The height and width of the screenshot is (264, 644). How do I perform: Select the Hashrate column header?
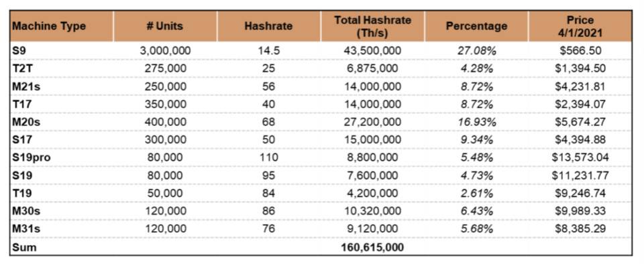pos(268,26)
